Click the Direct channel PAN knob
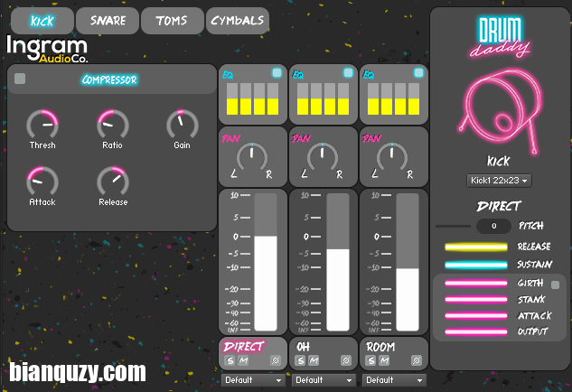Image resolution: width=572 pixels, height=392 pixels. pyautogui.click(x=252, y=157)
